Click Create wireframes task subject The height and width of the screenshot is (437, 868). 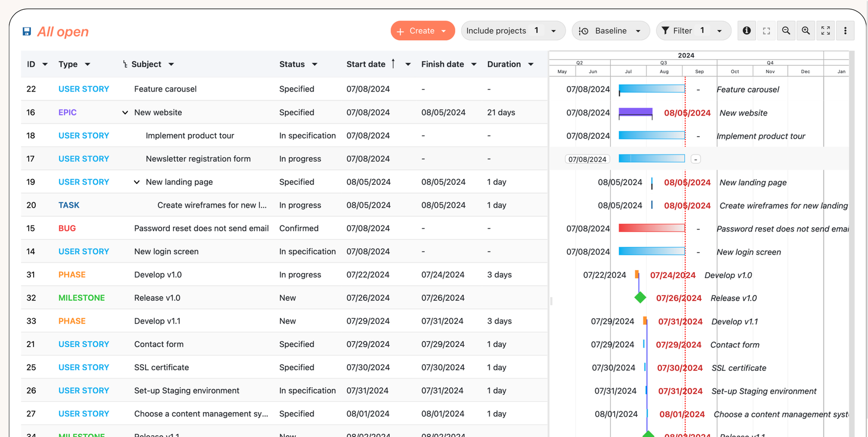(212, 205)
